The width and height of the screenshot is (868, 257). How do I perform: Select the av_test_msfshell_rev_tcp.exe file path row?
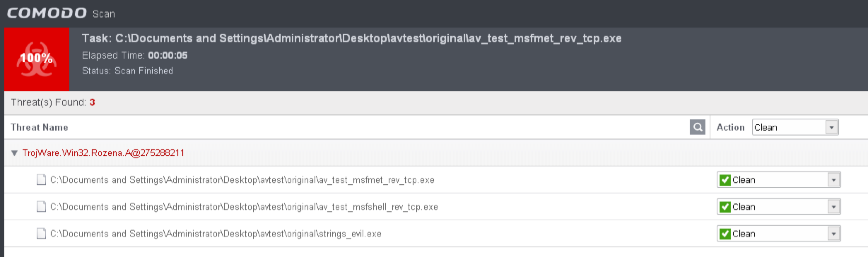[244, 207]
